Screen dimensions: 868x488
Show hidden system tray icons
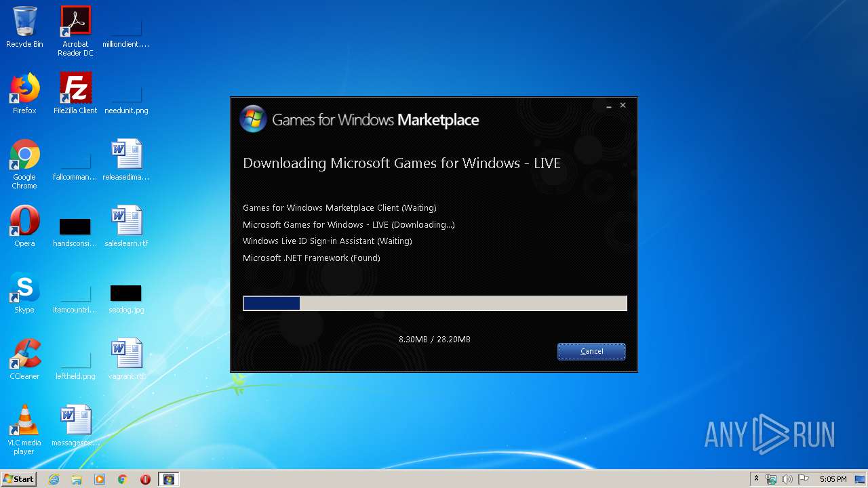tap(757, 479)
